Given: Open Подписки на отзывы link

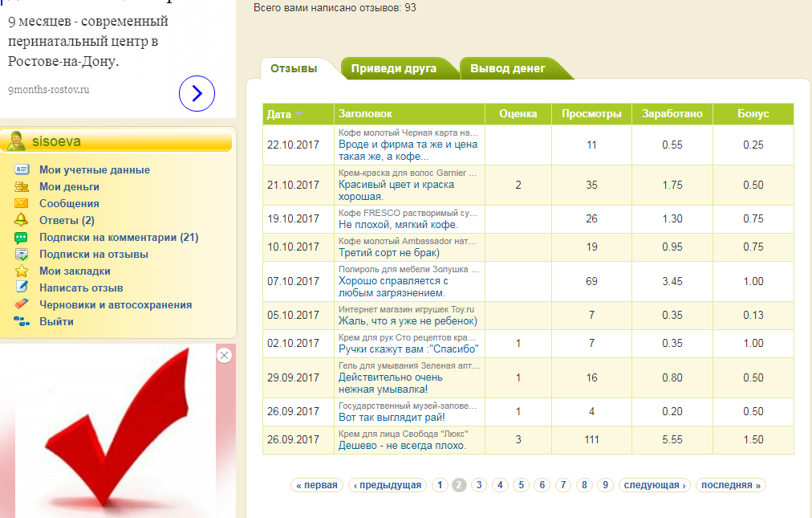Looking at the screenshot, I should 94,254.
